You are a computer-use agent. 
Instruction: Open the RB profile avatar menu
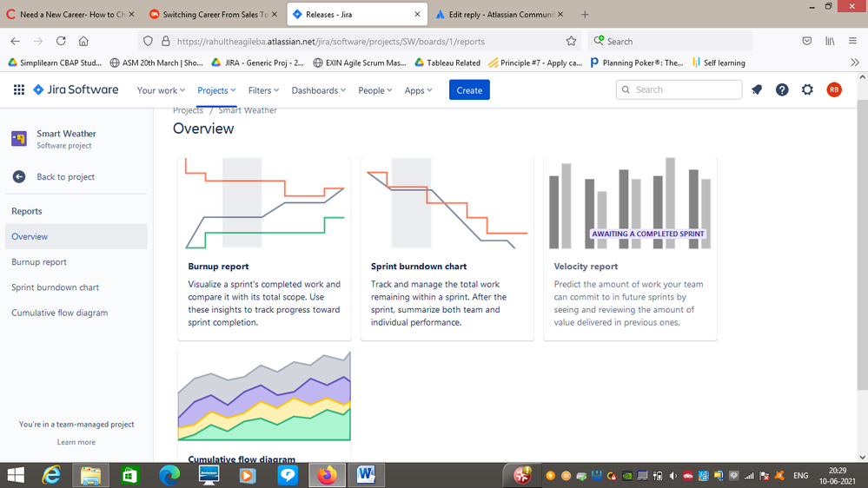click(834, 89)
